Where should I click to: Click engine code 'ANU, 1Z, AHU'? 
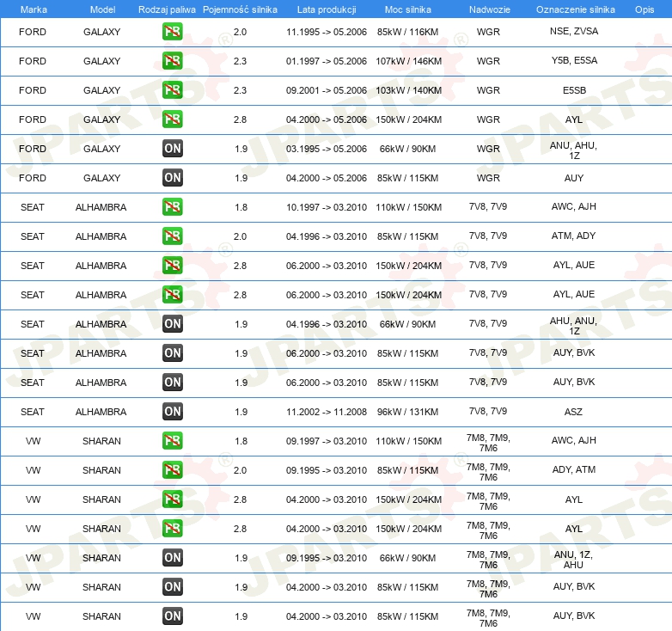click(573, 559)
